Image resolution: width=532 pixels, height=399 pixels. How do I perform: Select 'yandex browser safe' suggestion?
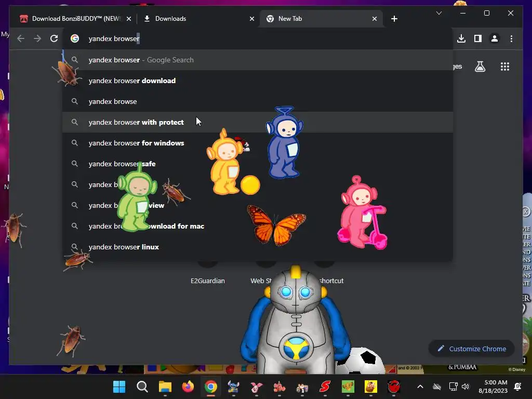tap(258, 164)
